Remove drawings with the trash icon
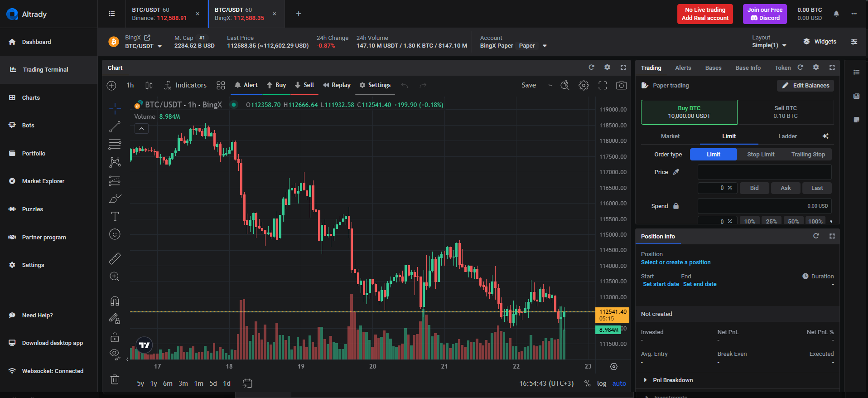This screenshot has height=398, width=868. coord(115,379)
